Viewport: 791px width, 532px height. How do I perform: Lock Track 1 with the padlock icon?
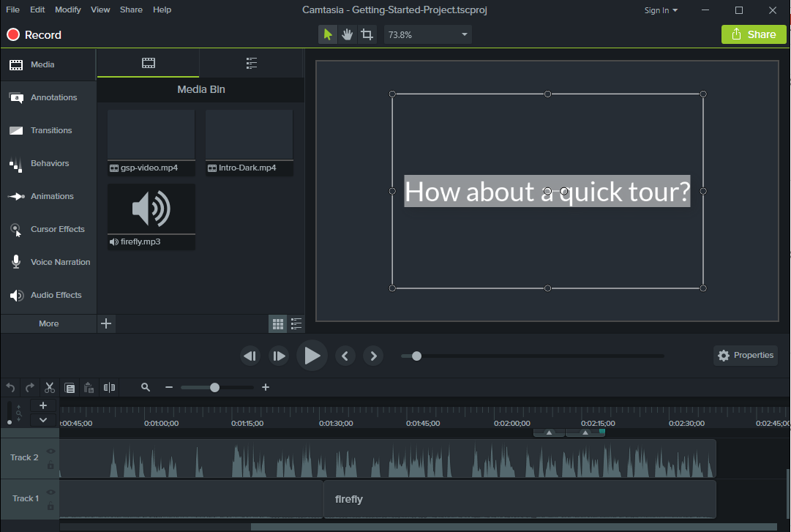[x=50, y=506]
